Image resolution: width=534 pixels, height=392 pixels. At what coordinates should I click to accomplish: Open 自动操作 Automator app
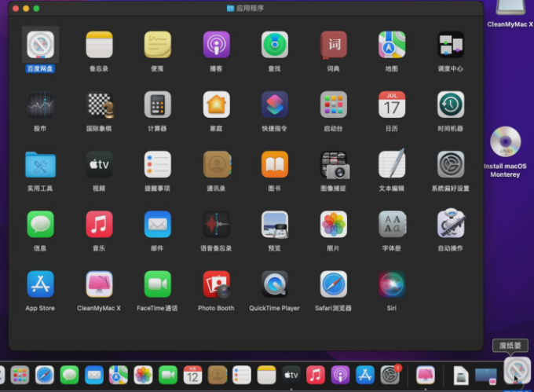tap(451, 223)
